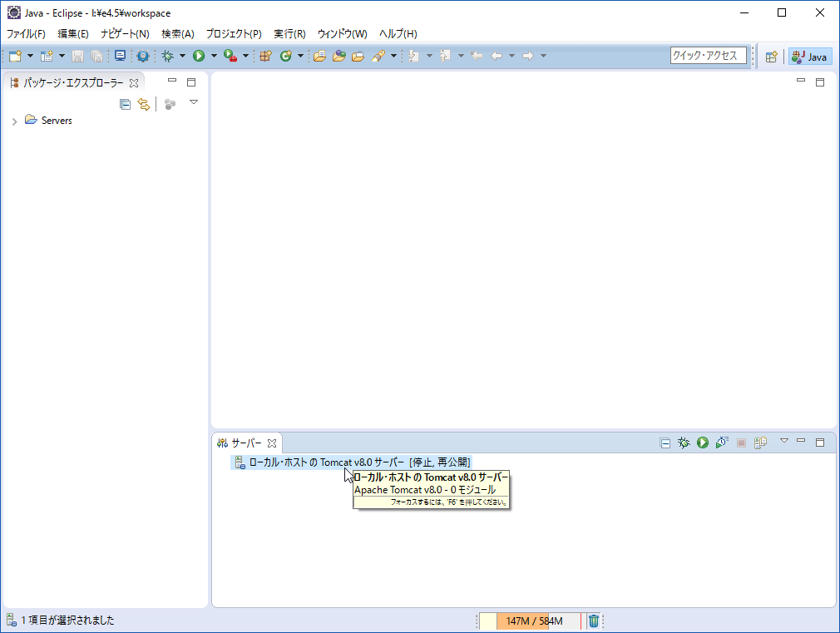Click the Quick Access search field
Image resolution: width=840 pixels, height=633 pixels.
pos(709,55)
